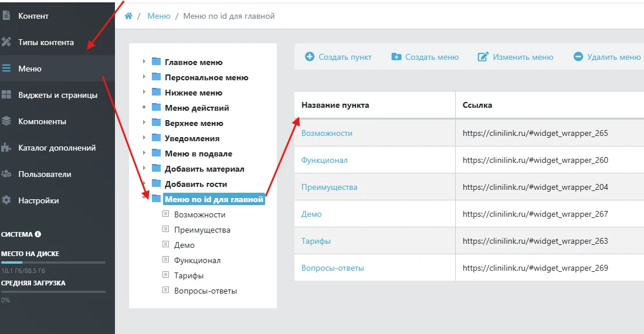Click the widget_wrapper_269 link cell
The height and width of the screenshot is (334, 644).
(535, 268)
